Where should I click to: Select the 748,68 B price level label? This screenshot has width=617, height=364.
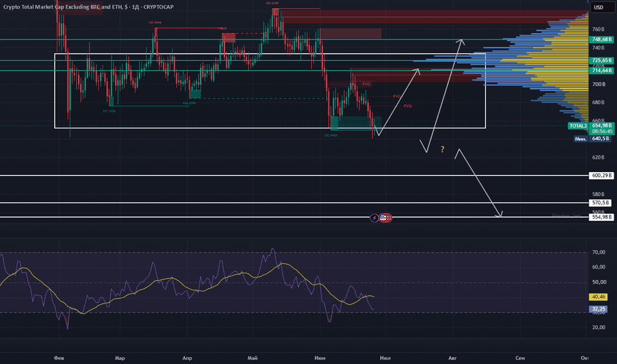click(x=602, y=39)
